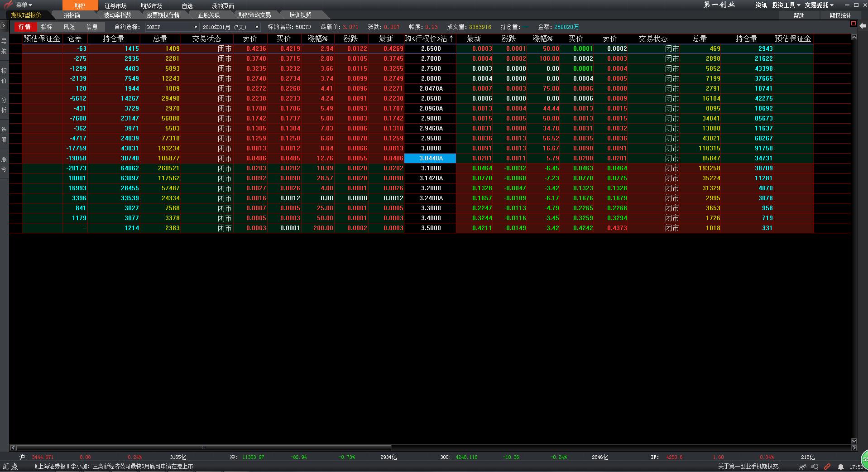Viewport: 868px width, 472px height.
Task: Expand the 交易委托 dropdown
Action: (x=819, y=5)
